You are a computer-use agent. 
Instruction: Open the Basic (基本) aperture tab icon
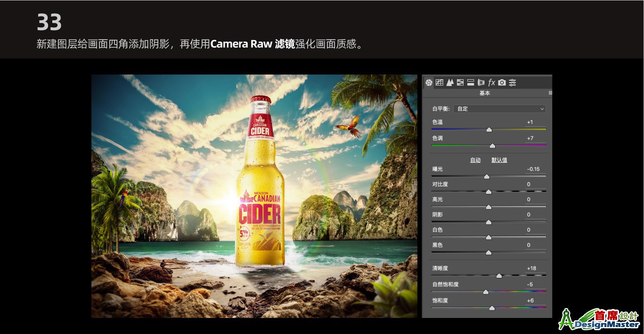(429, 83)
